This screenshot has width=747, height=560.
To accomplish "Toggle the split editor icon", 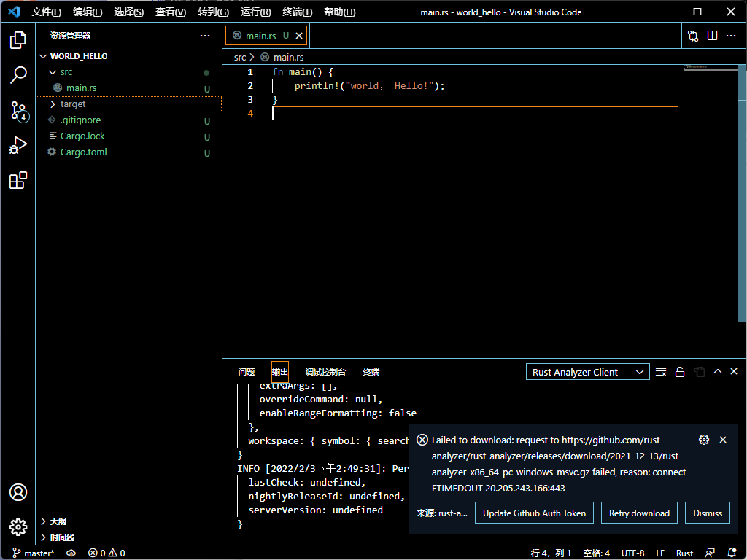I will tap(712, 35).
